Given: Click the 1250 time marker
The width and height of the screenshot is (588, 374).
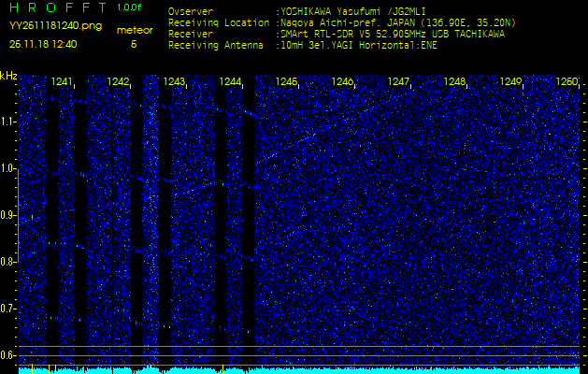Looking at the screenshot, I should (566, 82).
